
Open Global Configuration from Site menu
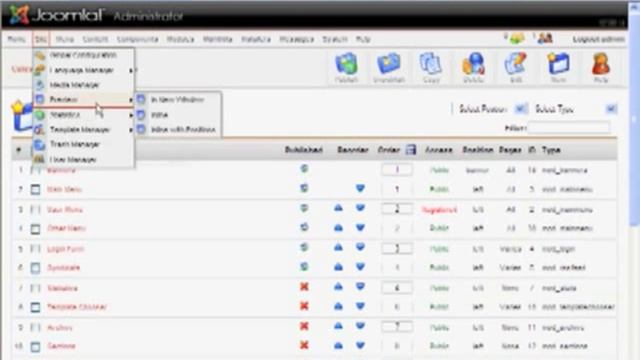[x=84, y=55]
